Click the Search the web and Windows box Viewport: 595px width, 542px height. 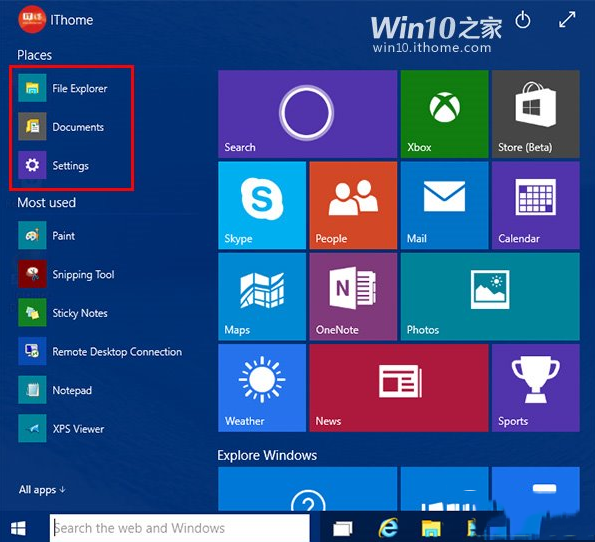click(179, 528)
